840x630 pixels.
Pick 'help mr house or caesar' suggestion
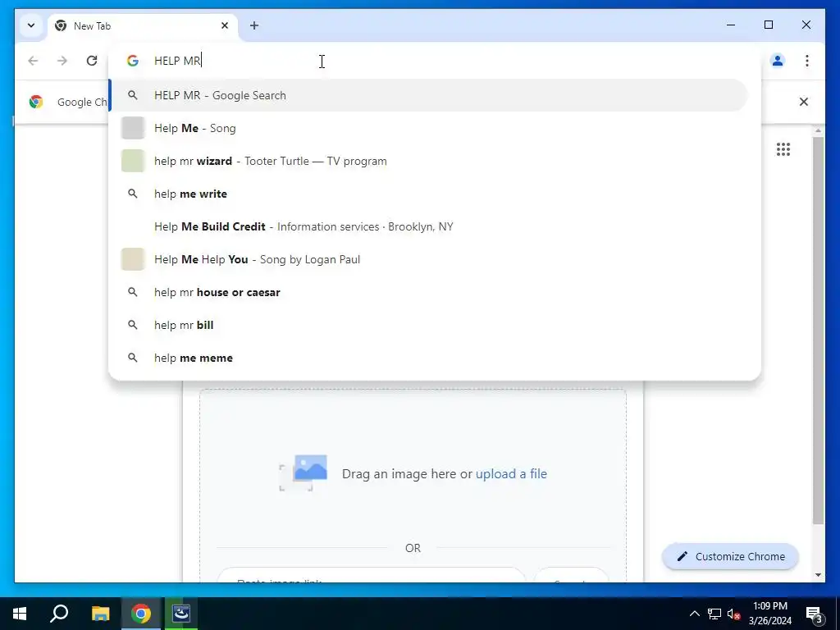(428, 292)
